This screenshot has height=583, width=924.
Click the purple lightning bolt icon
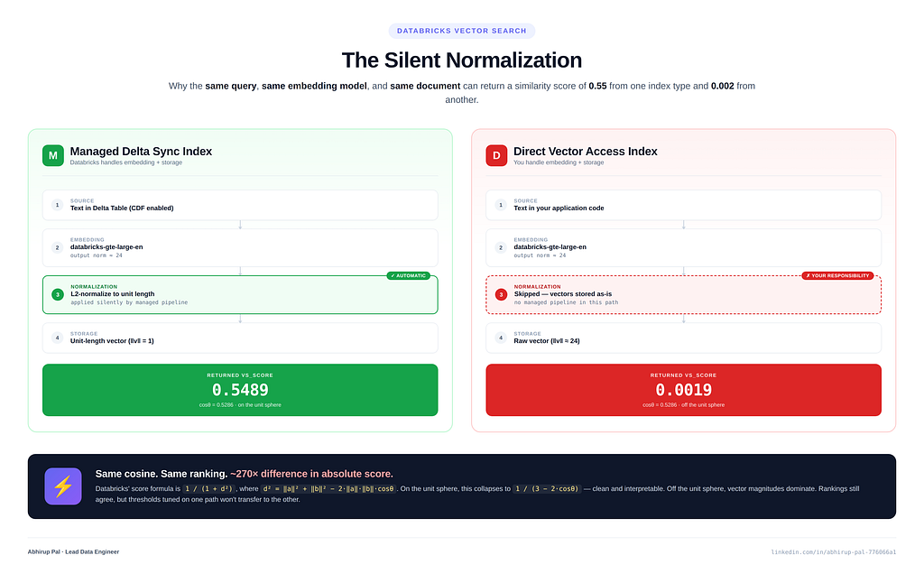[63, 486]
